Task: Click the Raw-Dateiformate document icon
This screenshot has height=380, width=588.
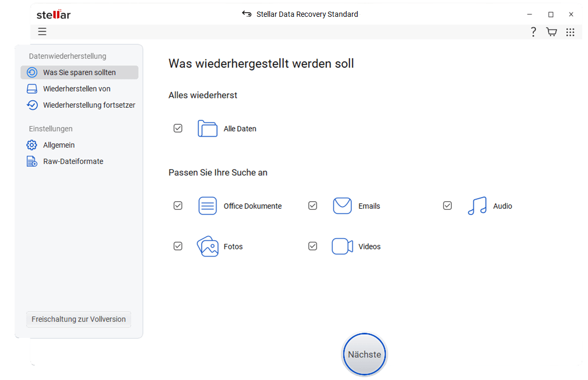Action: (x=32, y=161)
